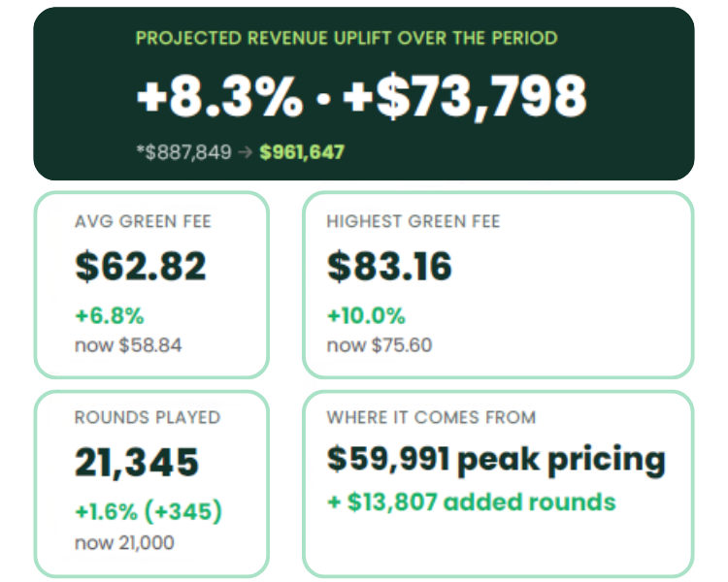This screenshot has height=582, width=728.
Task: Click the Where It Comes From label
Action: (x=431, y=417)
